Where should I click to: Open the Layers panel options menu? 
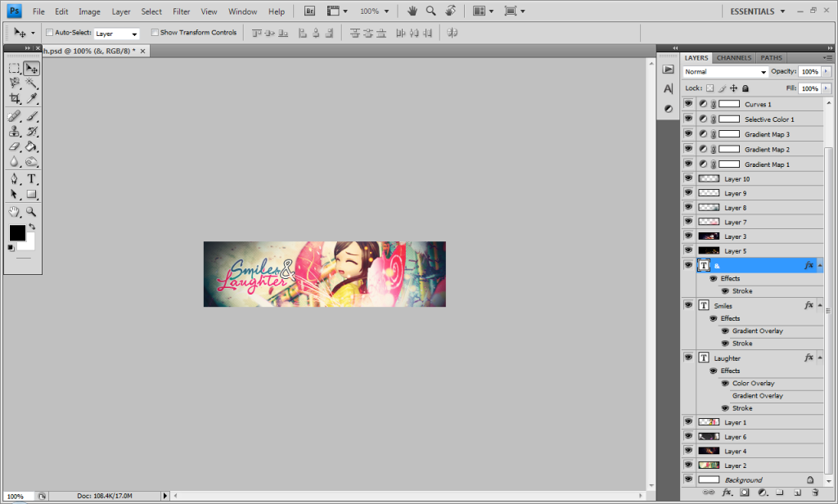[x=827, y=58]
